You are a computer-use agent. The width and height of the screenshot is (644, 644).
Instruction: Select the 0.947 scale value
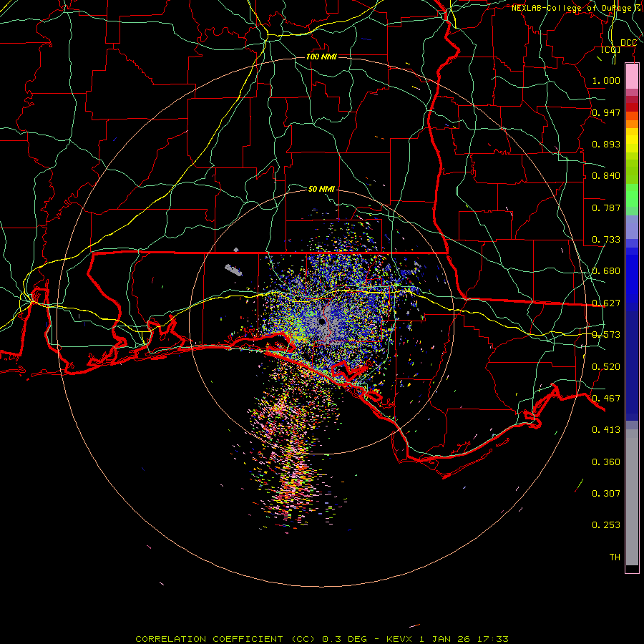tap(606, 112)
